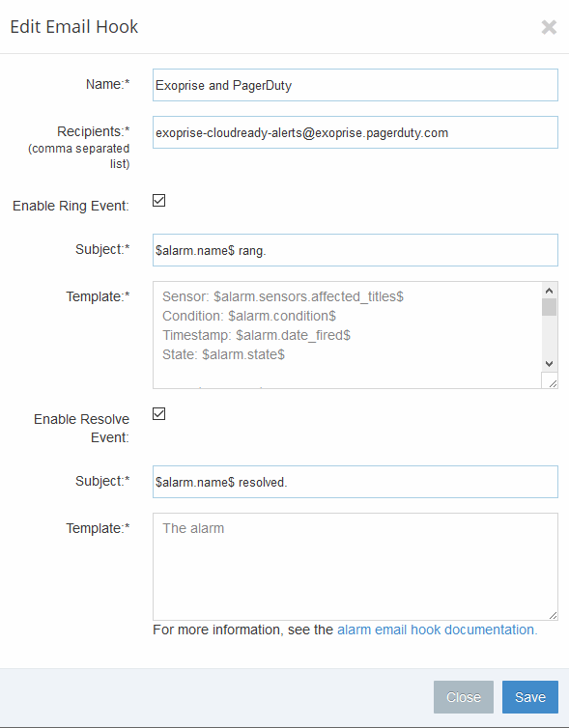
Task: Click the resolve template resize grip corner
Action: 553,615
